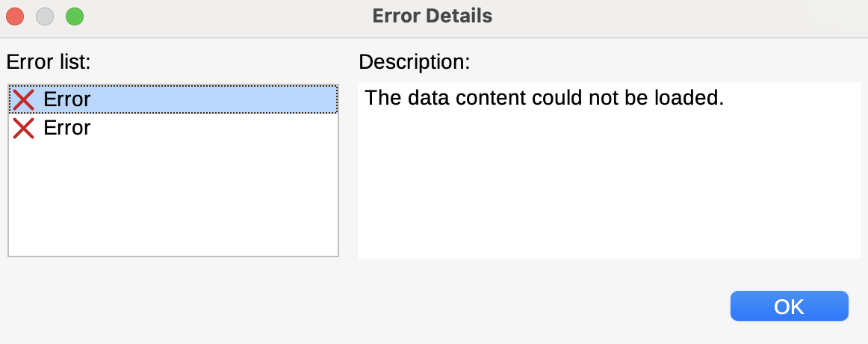
Task: Confirm the dialog with the OK button
Action: pos(789,306)
